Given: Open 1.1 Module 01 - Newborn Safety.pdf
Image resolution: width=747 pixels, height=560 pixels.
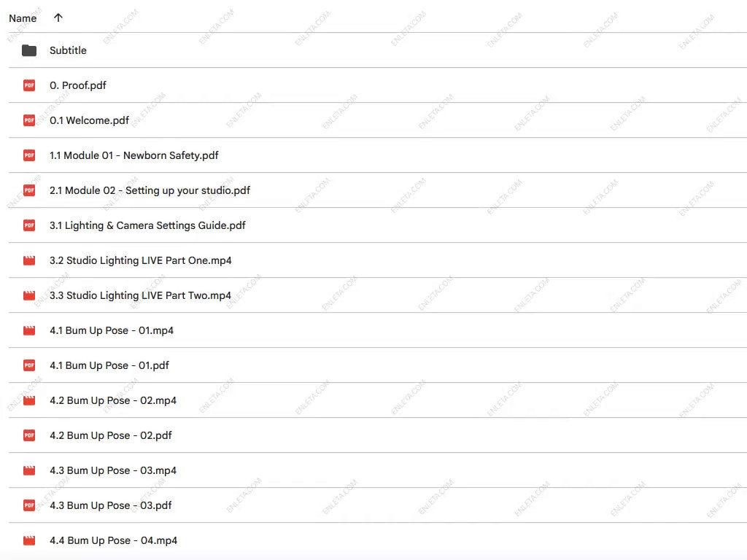Looking at the screenshot, I should (x=133, y=155).
